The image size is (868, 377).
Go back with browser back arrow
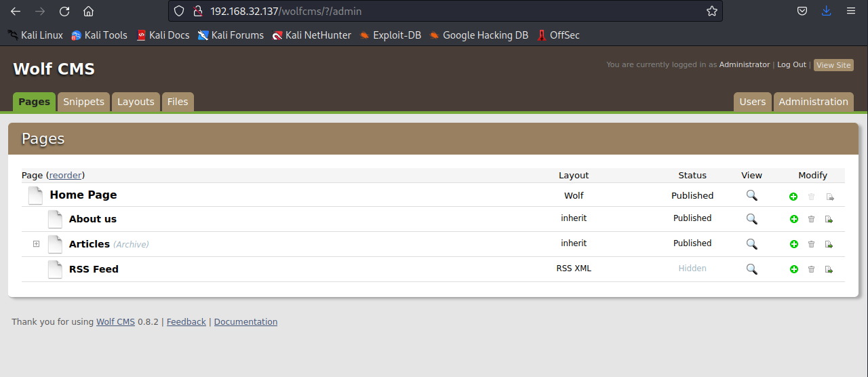tap(15, 11)
